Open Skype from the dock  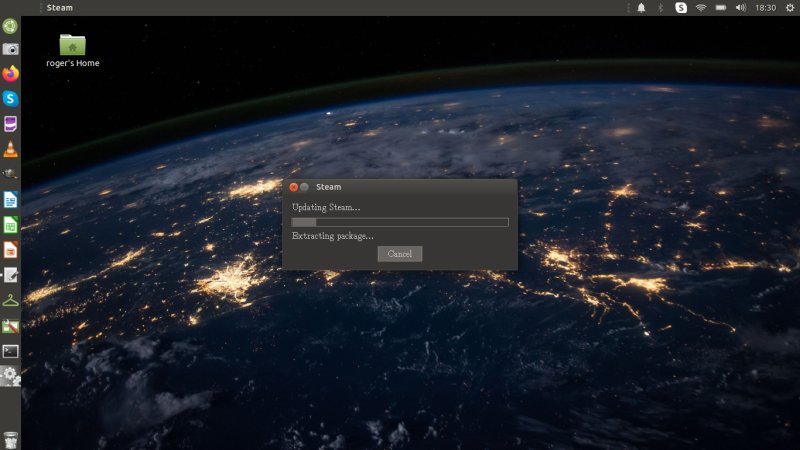tap(10, 98)
